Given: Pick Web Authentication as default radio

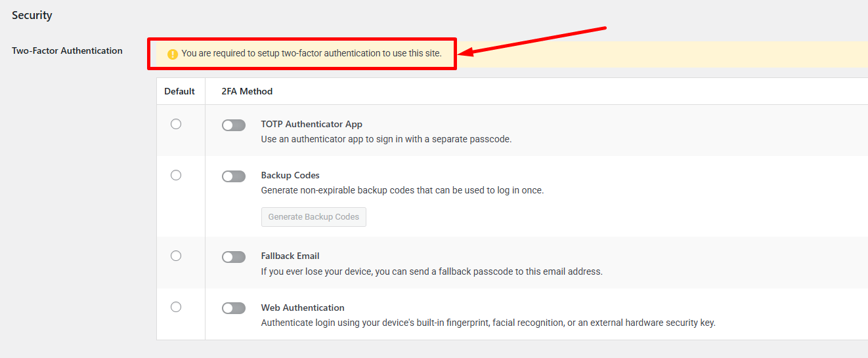Looking at the screenshot, I should [x=176, y=307].
